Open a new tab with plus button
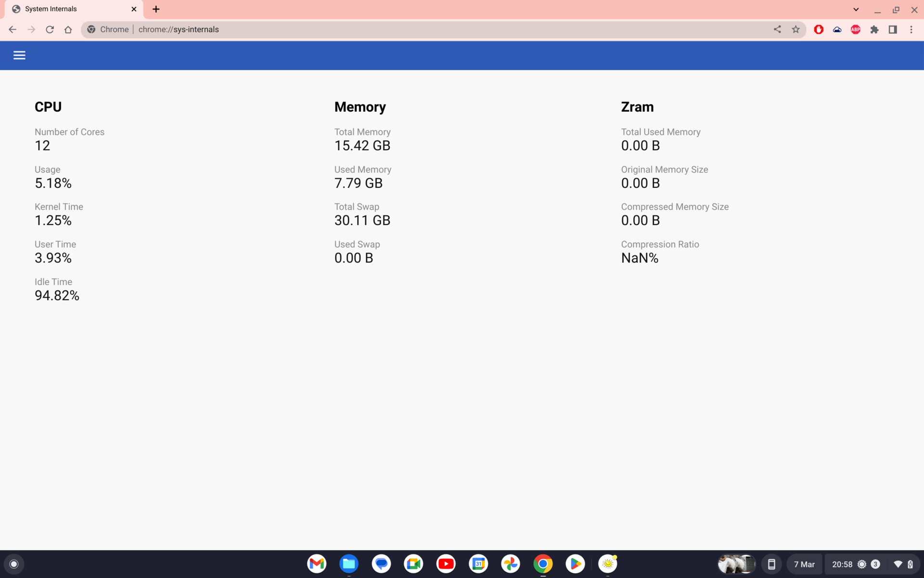The height and width of the screenshot is (578, 924). click(x=156, y=9)
